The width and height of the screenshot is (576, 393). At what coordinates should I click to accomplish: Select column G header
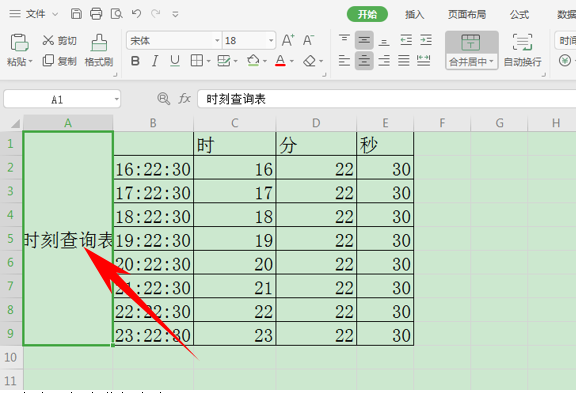click(x=499, y=123)
